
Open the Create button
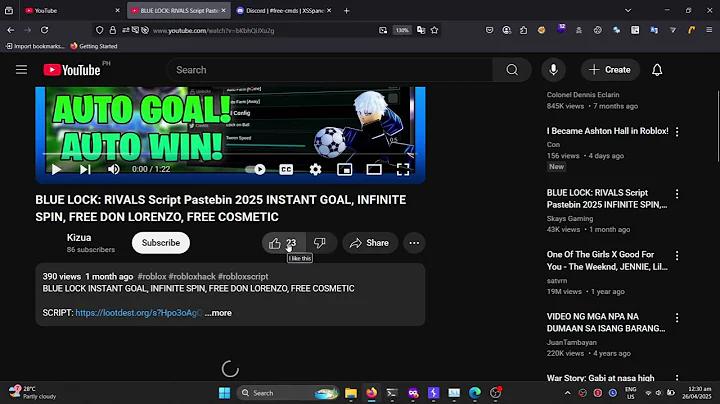(x=610, y=70)
